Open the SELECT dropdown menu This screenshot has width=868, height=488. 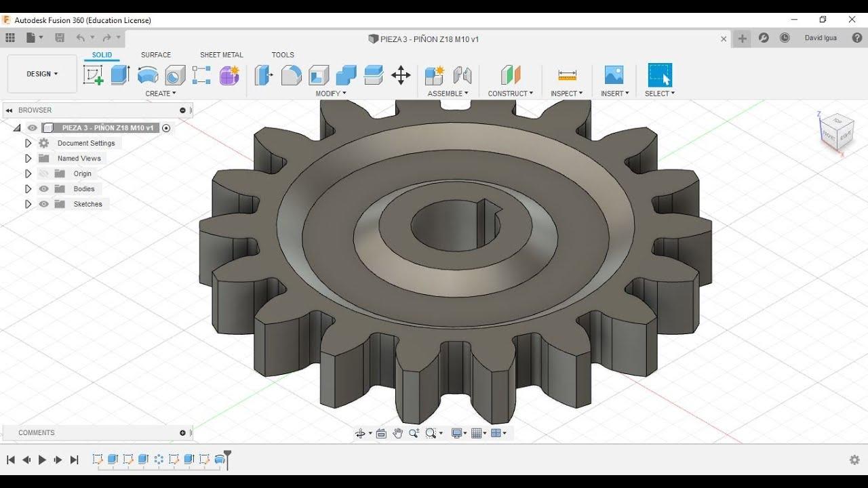[660, 94]
